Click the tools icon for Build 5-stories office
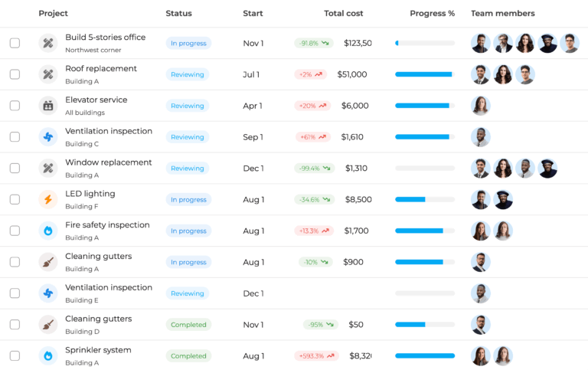Image resolution: width=588 pixels, height=370 pixels. (x=48, y=44)
